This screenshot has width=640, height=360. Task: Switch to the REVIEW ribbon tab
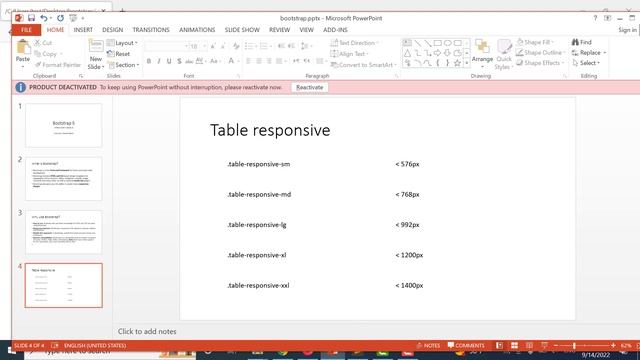(280, 30)
